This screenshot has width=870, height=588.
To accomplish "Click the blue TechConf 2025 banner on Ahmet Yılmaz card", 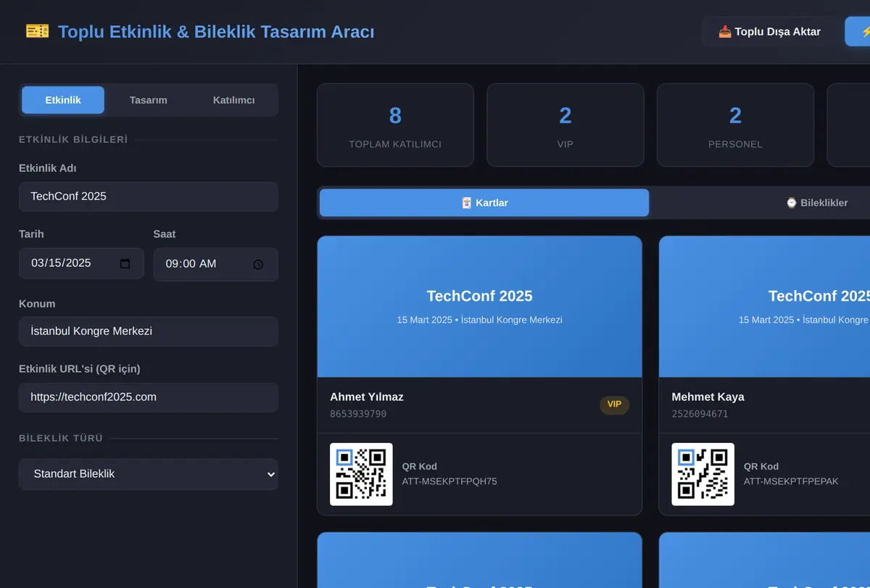I will coord(479,307).
